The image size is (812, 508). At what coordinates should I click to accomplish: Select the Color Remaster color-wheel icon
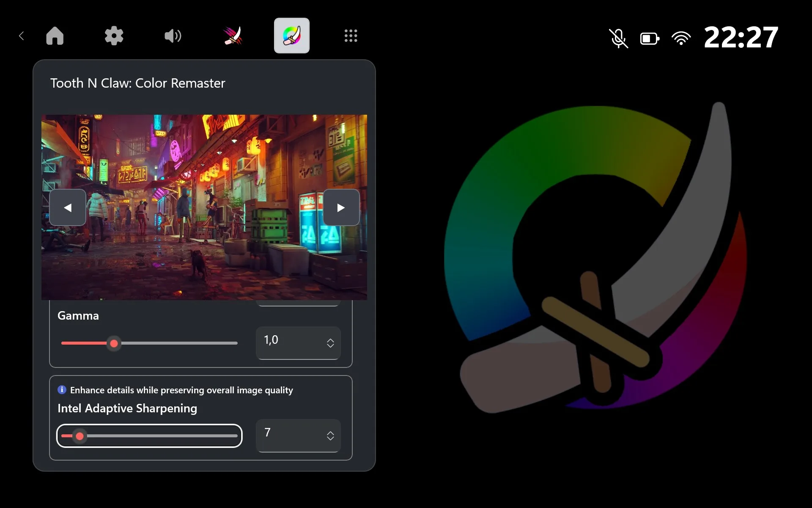coord(292,36)
